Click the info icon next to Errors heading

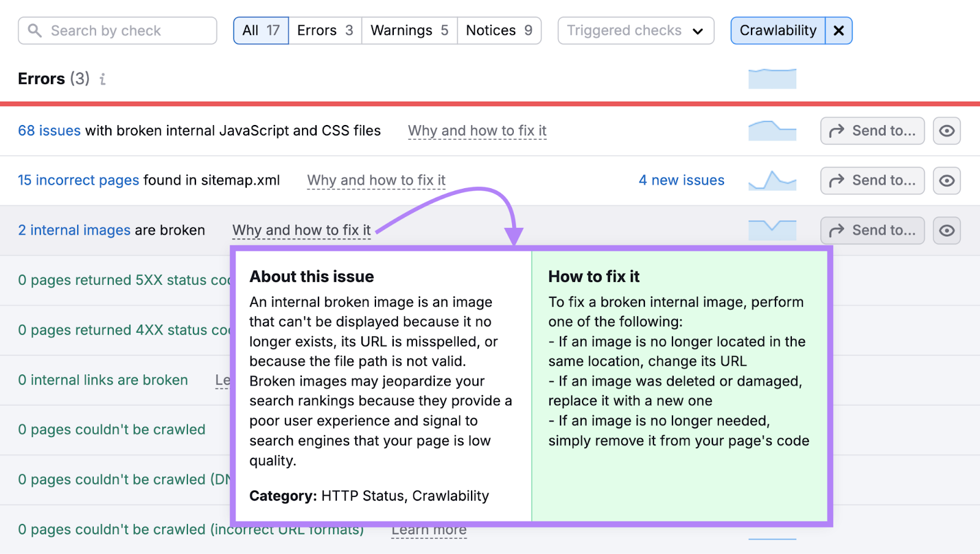pos(102,79)
